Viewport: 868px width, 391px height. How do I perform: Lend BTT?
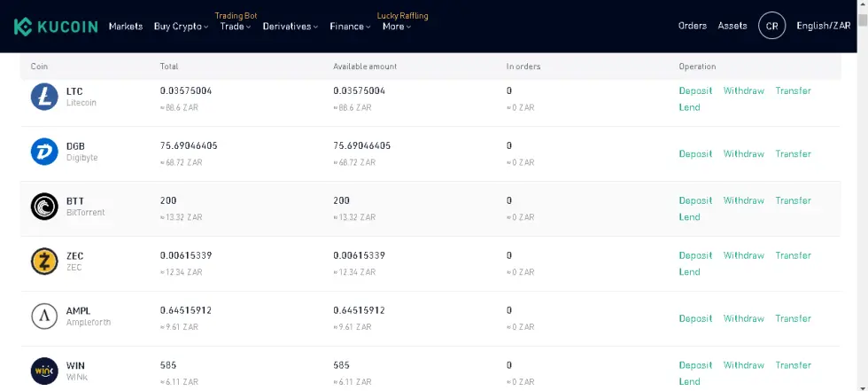coord(689,217)
